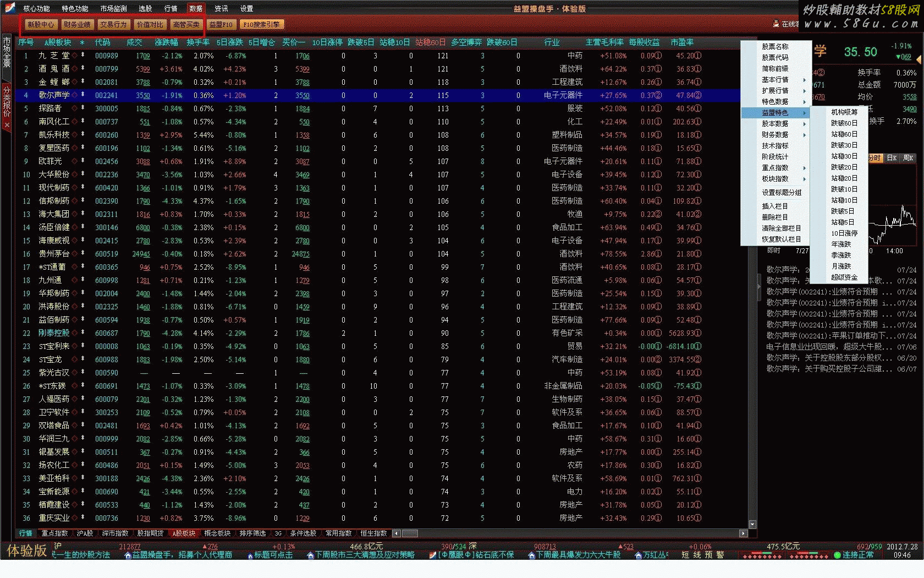Viewport: 924px width, 578px height.
Task: Click the 高管买卖 button
Action: [x=186, y=24]
